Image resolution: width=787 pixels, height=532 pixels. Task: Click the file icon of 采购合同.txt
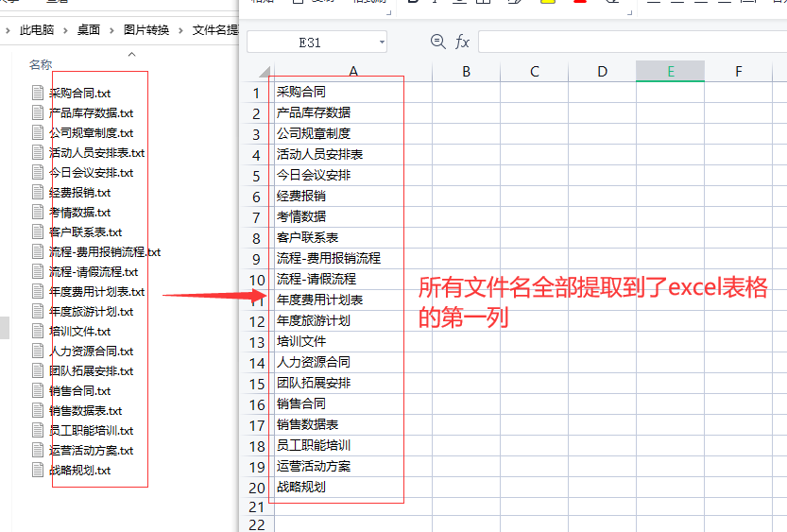[x=38, y=93]
